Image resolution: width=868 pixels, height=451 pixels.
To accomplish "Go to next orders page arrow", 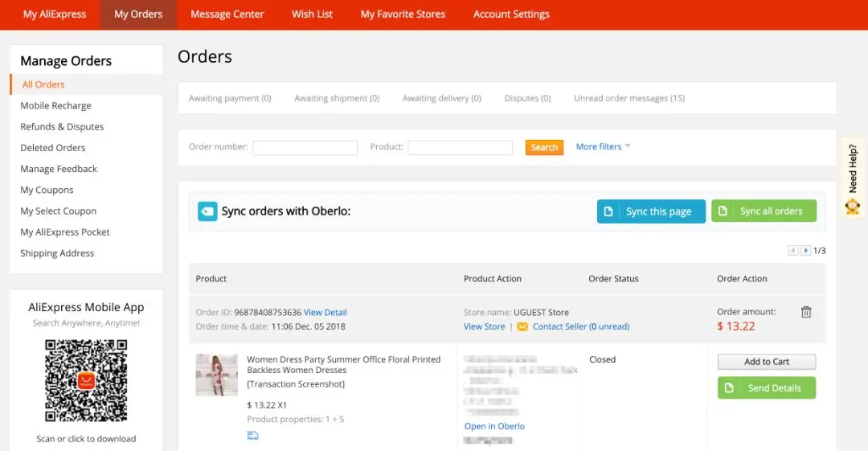I will tap(805, 251).
